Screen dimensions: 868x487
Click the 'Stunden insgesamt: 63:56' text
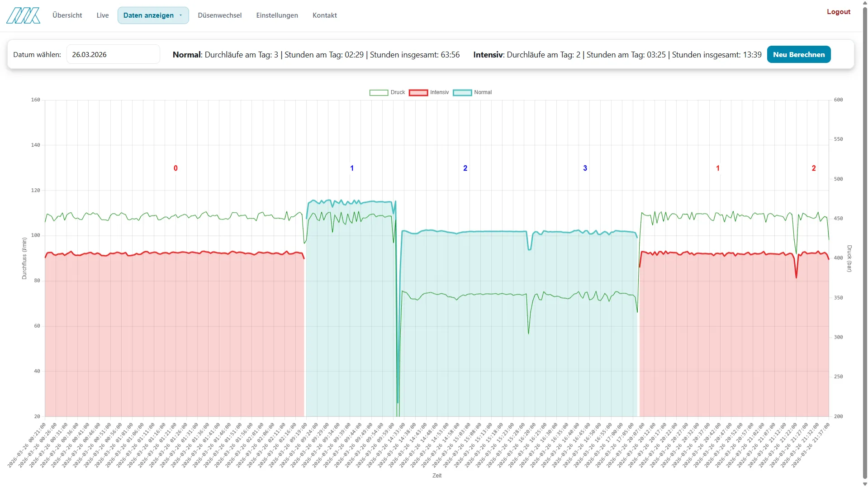pos(415,55)
